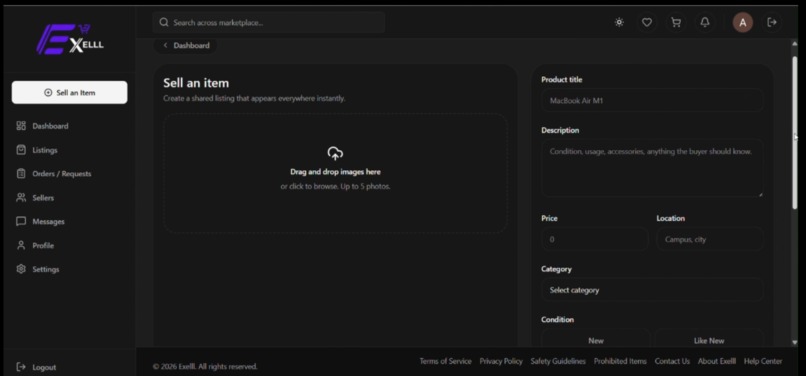Focus the Search across marketplace field
The image size is (806, 376).
[269, 22]
